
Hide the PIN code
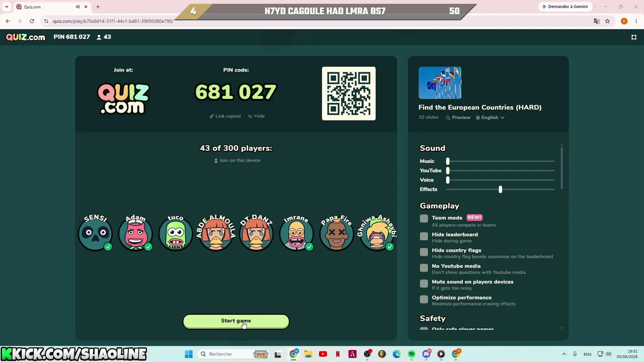(x=256, y=116)
